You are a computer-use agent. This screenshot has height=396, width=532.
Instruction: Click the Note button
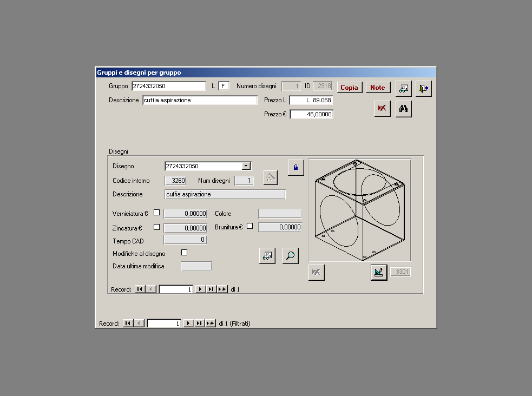click(378, 88)
